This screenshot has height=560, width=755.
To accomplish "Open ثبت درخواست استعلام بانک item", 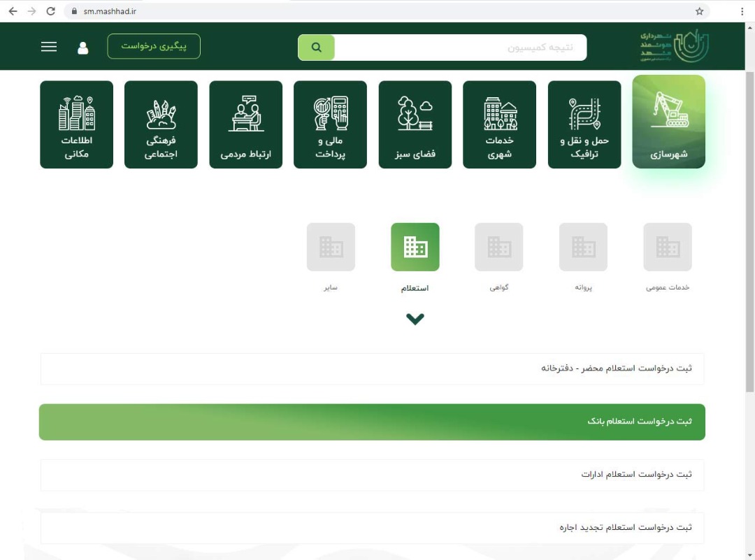I will tap(372, 422).
